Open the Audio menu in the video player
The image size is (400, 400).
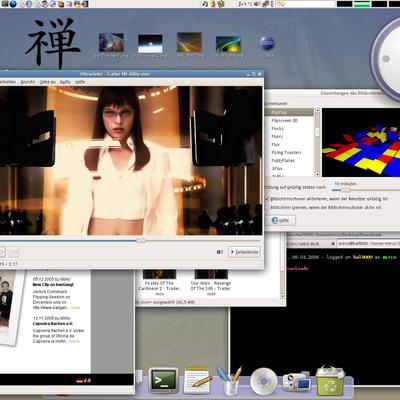(x=65, y=82)
